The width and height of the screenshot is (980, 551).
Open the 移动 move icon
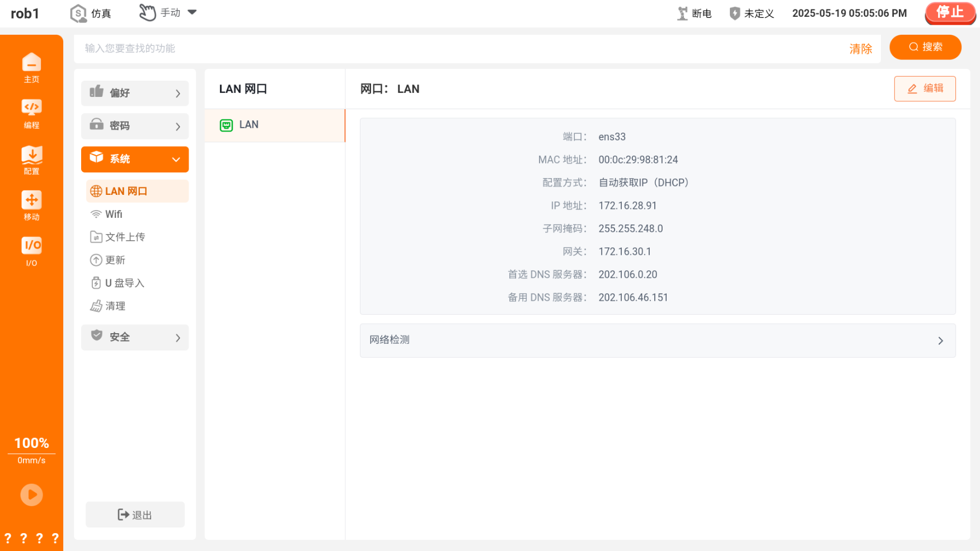31,206
